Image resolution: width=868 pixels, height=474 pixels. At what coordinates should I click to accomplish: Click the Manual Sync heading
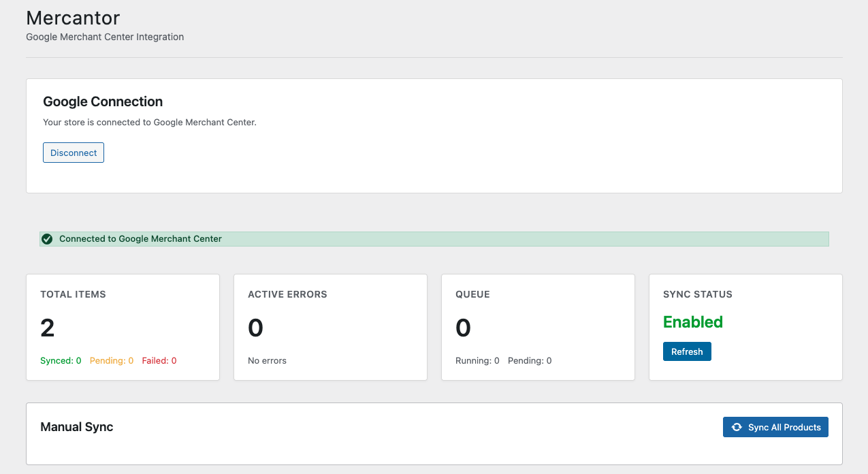(77, 427)
